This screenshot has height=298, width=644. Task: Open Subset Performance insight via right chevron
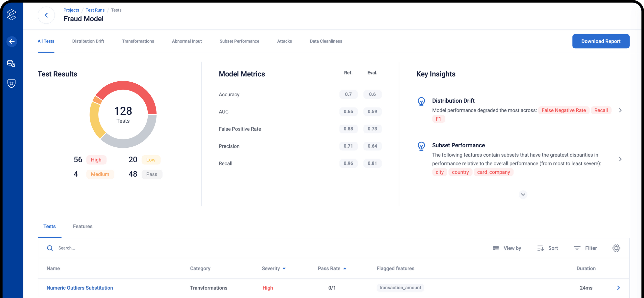pos(620,159)
